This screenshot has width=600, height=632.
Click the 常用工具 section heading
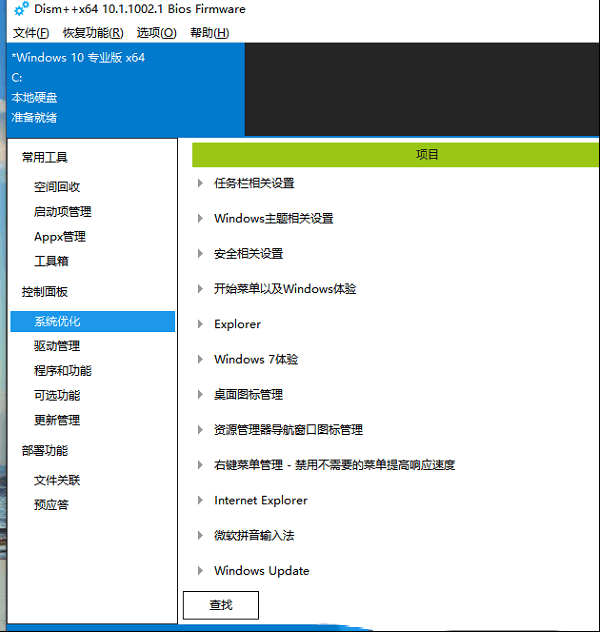(44, 157)
